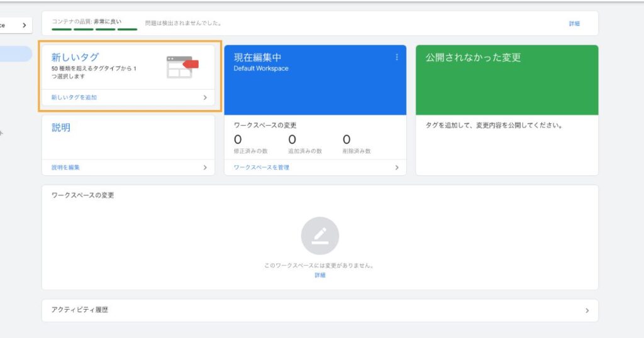Screen dimensions: 644x338
Task: Expand the 新しいタグを追加 chevron
Action: 205,97
